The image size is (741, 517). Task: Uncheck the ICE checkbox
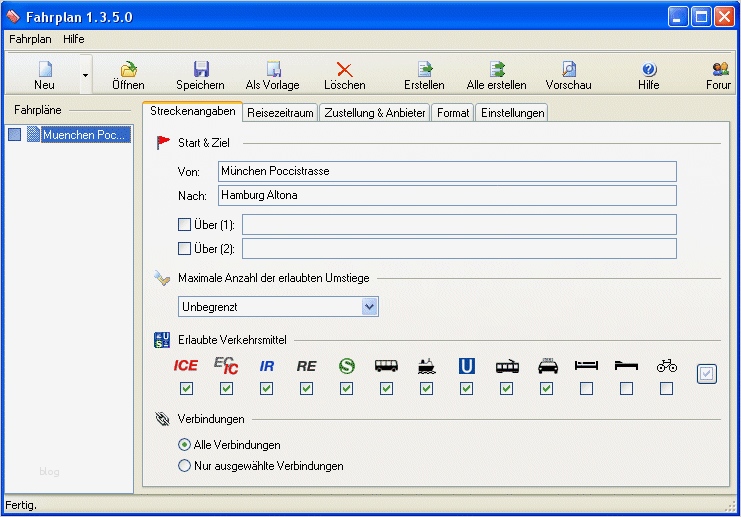tap(186, 388)
